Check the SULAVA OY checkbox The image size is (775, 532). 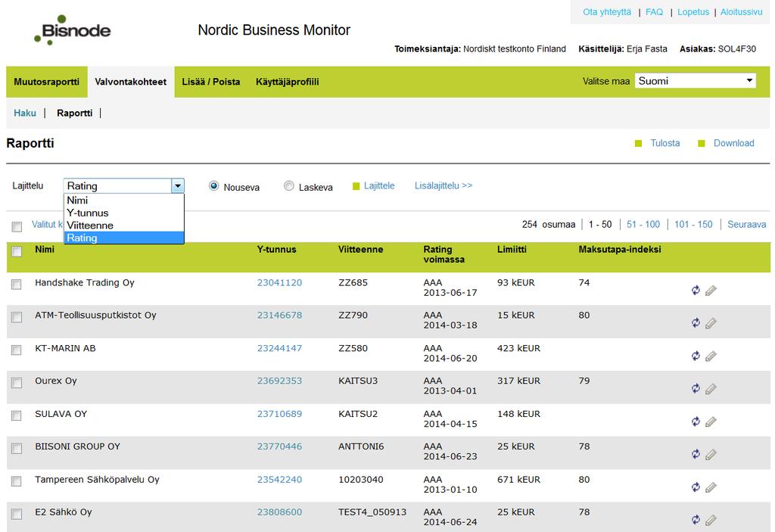coord(17,415)
